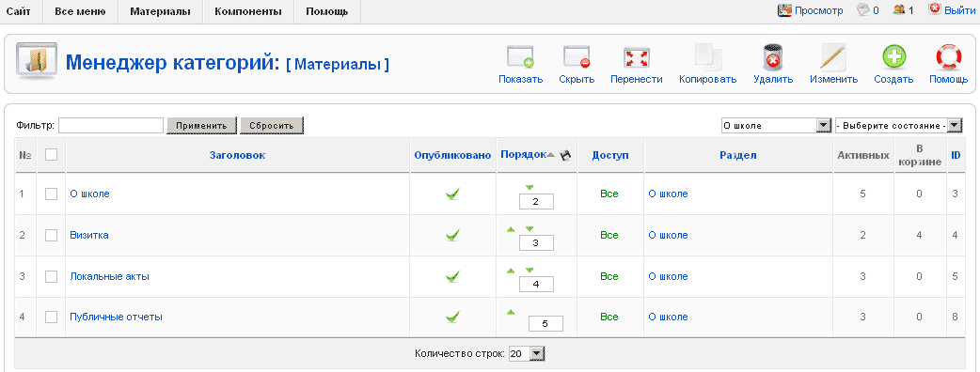Image resolution: width=980 pixels, height=372 pixels.
Task: Click the Показать toolbar icon
Action: point(520,56)
